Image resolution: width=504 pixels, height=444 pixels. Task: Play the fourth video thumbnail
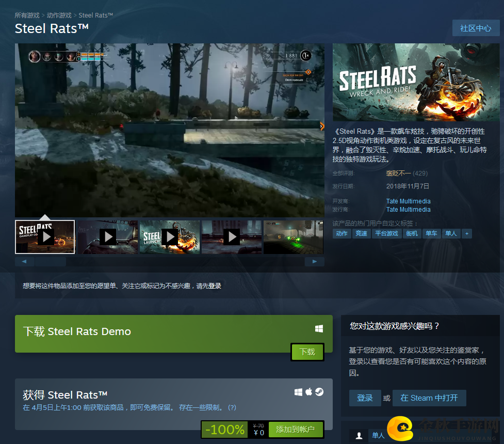232,237
